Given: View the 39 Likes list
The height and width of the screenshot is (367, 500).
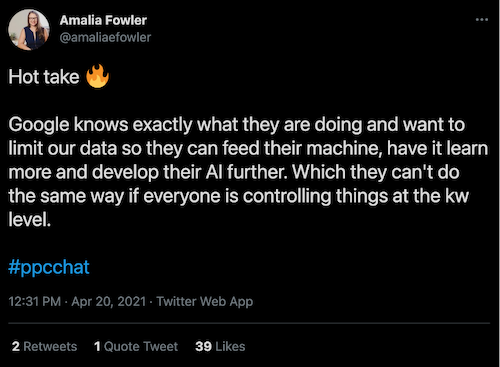Looking at the screenshot, I should coord(220,347).
